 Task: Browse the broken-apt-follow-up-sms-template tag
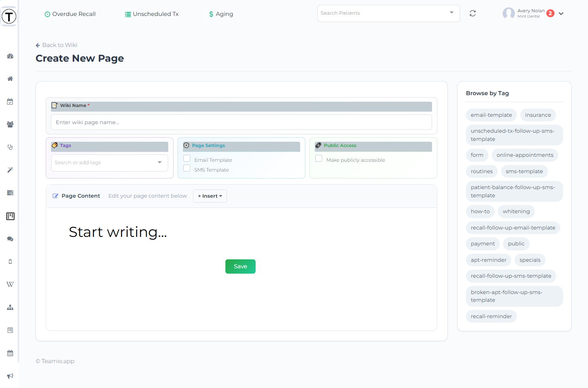(x=514, y=297)
